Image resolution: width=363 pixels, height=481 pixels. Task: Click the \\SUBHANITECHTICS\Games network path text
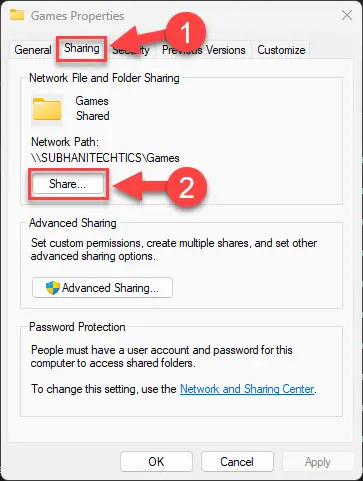tap(105, 158)
